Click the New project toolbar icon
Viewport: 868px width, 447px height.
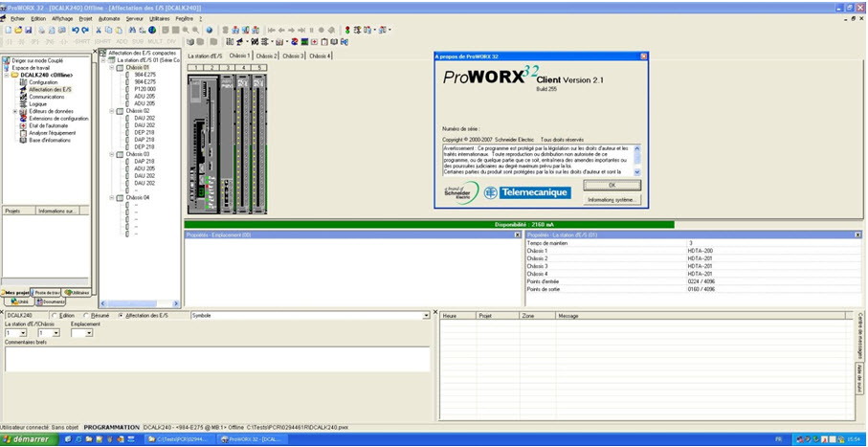pos(9,30)
